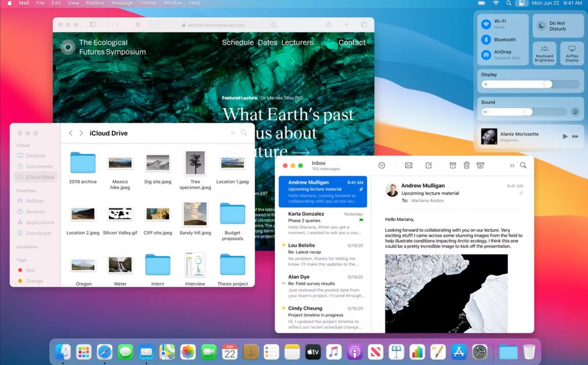Viewport: 588px width, 365px height.
Task: Open the Mail filter icon in Inbox toolbar
Action: 382,165
